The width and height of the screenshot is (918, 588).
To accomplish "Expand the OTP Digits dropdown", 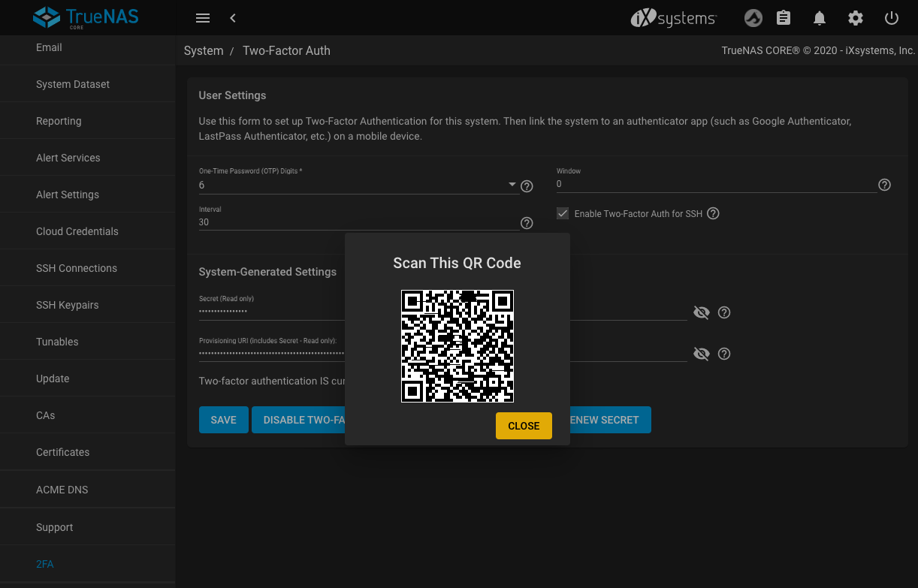I will pos(512,185).
